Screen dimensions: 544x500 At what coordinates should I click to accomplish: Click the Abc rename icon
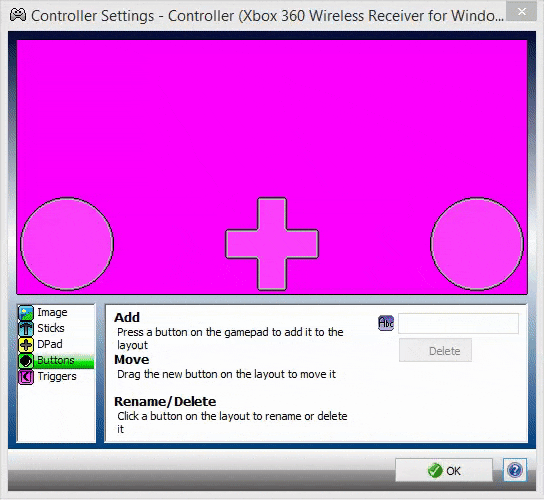pos(386,323)
